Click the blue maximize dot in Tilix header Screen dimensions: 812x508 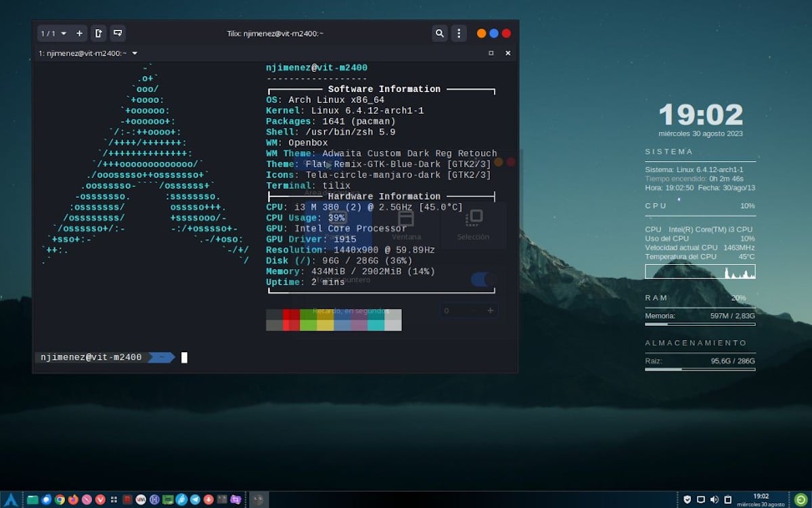(494, 33)
